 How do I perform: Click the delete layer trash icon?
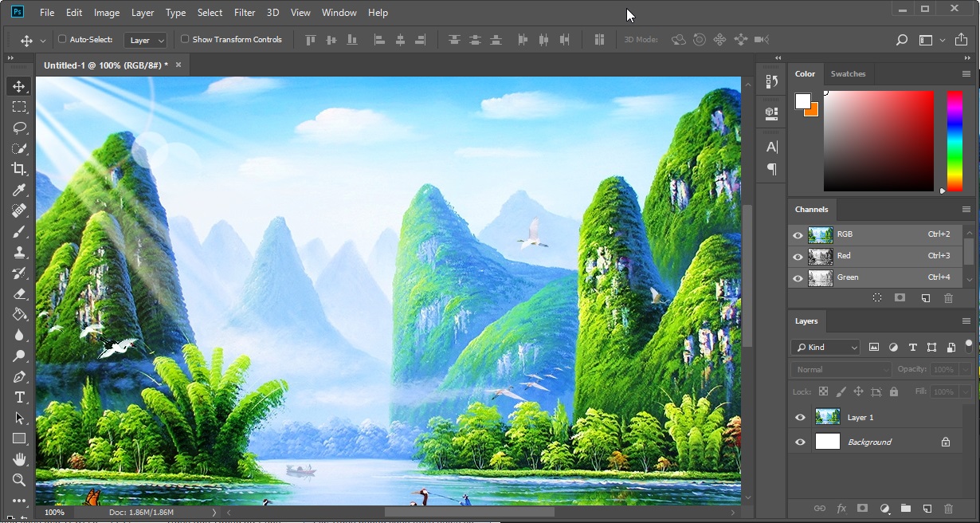pos(948,509)
